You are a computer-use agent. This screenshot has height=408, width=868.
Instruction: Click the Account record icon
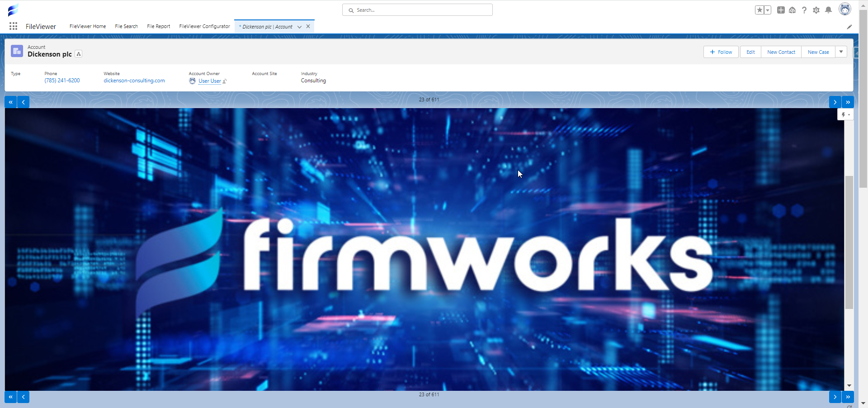17,51
